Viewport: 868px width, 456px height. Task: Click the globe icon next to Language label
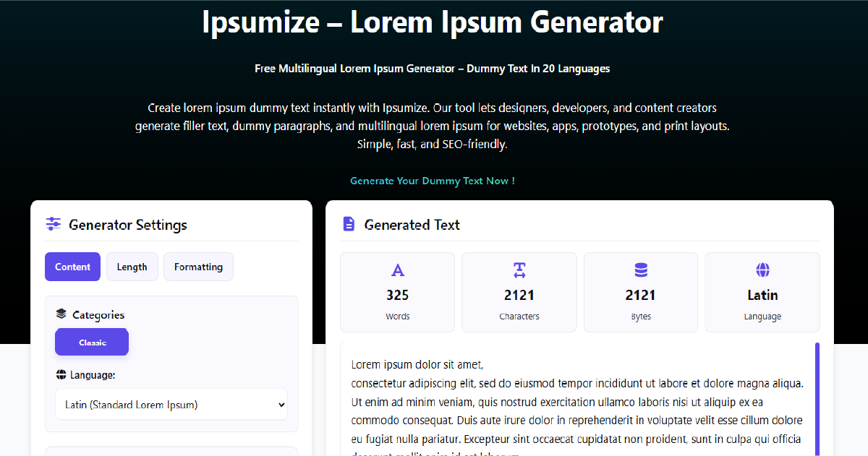pyautogui.click(x=61, y=374)
